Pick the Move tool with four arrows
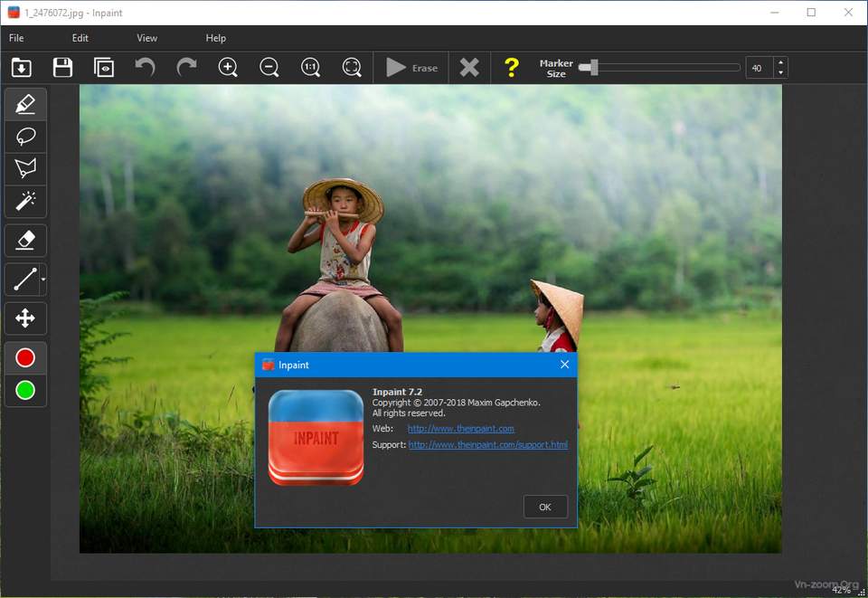This screenshot has height=598, width=868. (x=25, y=318)
